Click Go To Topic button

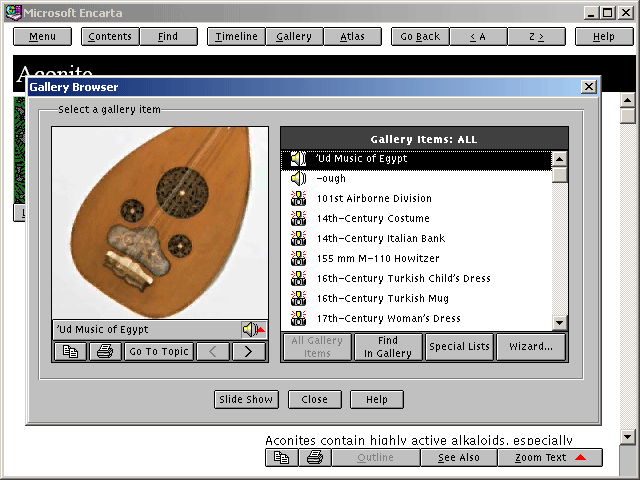tap(159, 351)
